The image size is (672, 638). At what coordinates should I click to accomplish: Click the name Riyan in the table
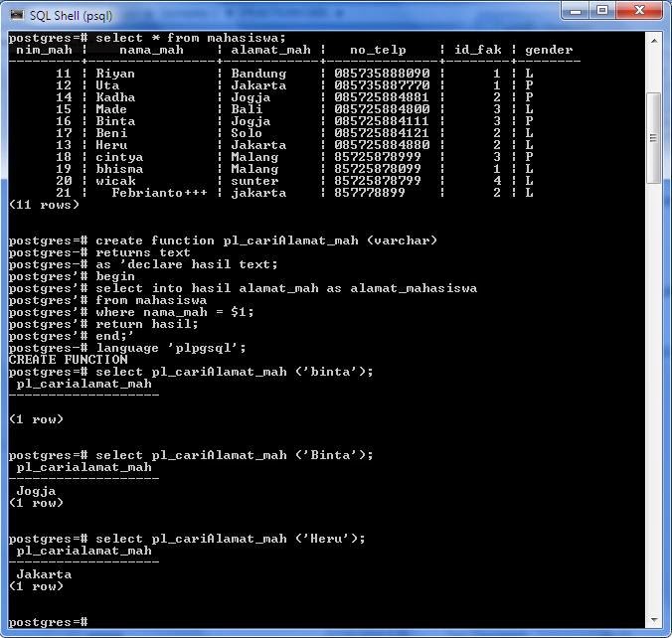[115, 74]
